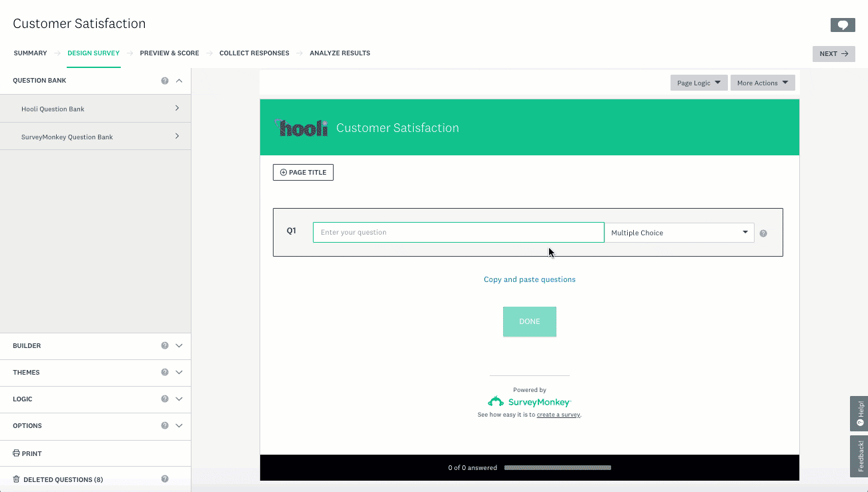The height and width of the screenshot is (492, 868).
Task: Click help icon next to Question Bank
Action: (165, 81)
